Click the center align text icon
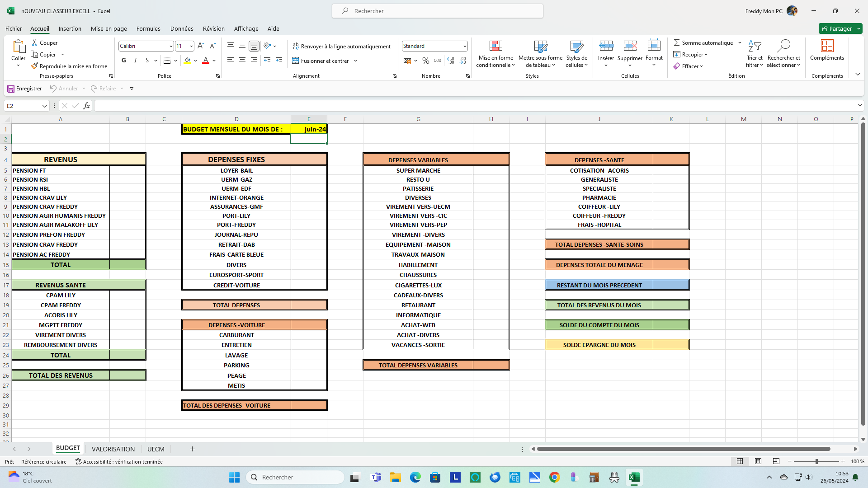Image resolution: width=868 pixels, height=488 pixels. (242, 61)
